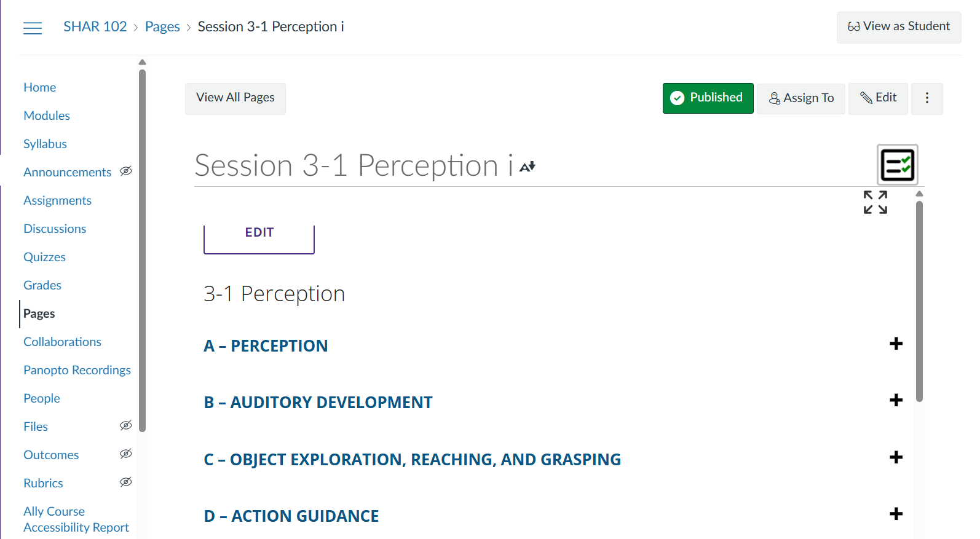
Task: Toggle the Published status button
Action: (708, 98)
